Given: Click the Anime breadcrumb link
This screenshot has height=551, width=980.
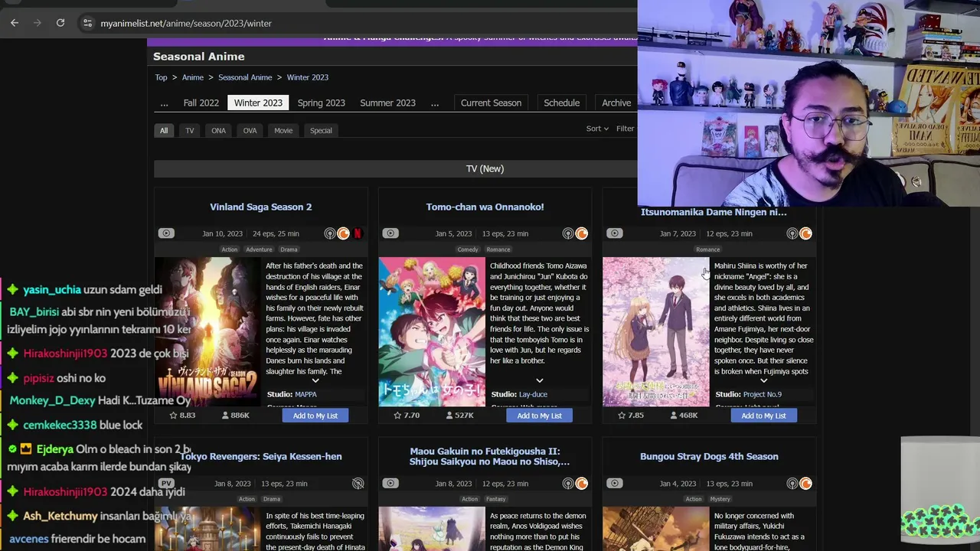Looking at the screenshot, I should tap(193, 77).
